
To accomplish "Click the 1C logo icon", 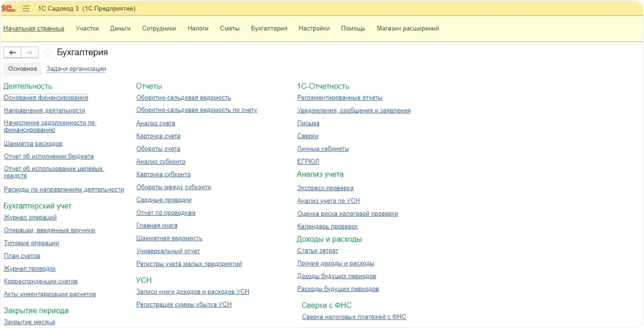I will [x=9, y=9].
